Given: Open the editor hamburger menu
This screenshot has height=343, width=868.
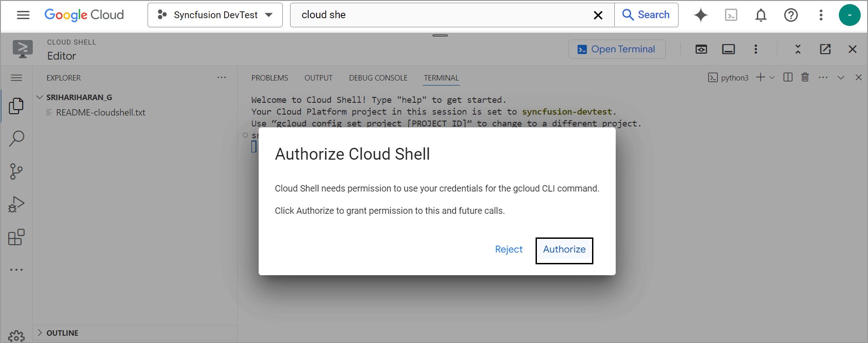Looking at the screenshot, I should [16, 78].
